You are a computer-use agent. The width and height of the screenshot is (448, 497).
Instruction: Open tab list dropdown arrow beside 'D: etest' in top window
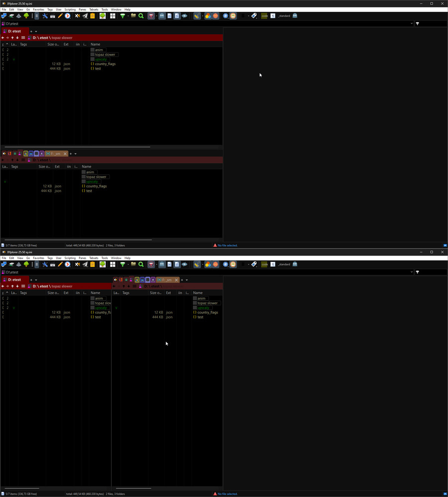click(x=36, y=31)
